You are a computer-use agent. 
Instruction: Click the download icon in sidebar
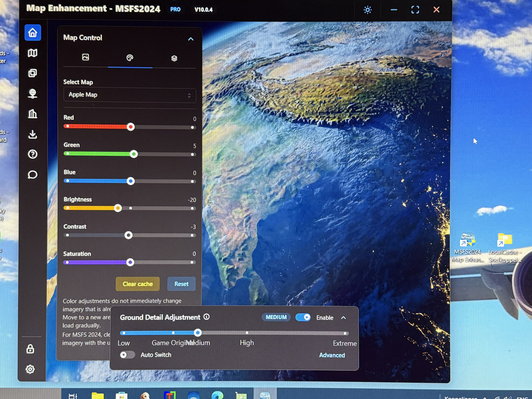[32, 134]
